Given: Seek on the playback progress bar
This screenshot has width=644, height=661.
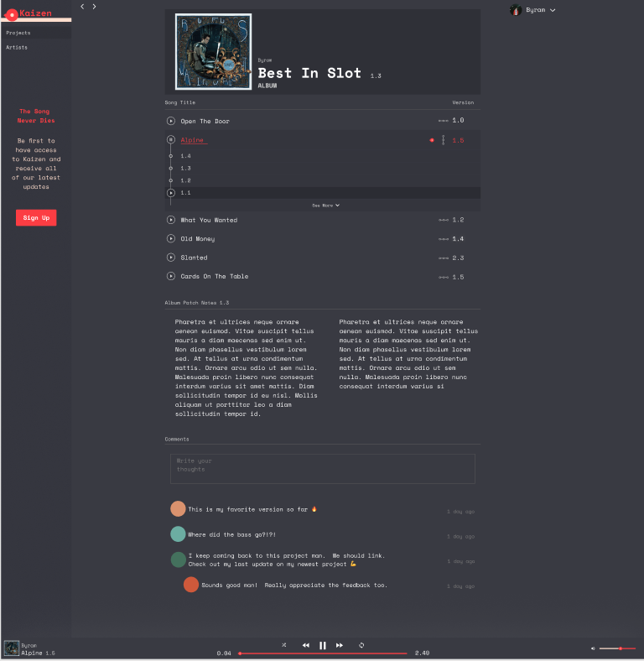Looking at the screenshot, I should [x=323, y=653].
